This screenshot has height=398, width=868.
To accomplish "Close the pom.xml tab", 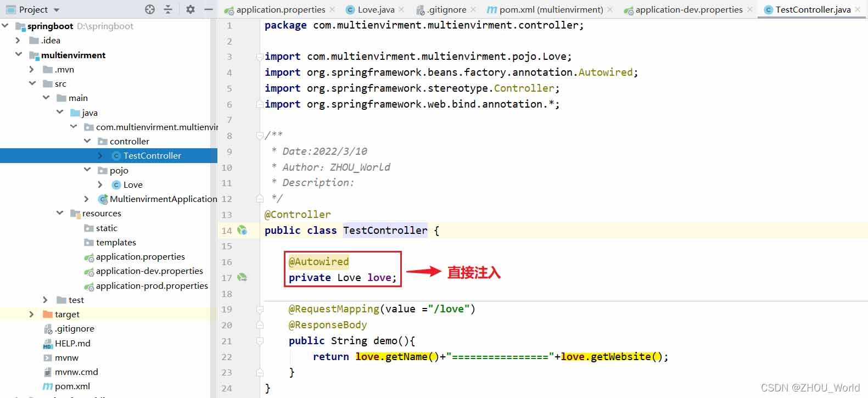I will click(610, 9).
